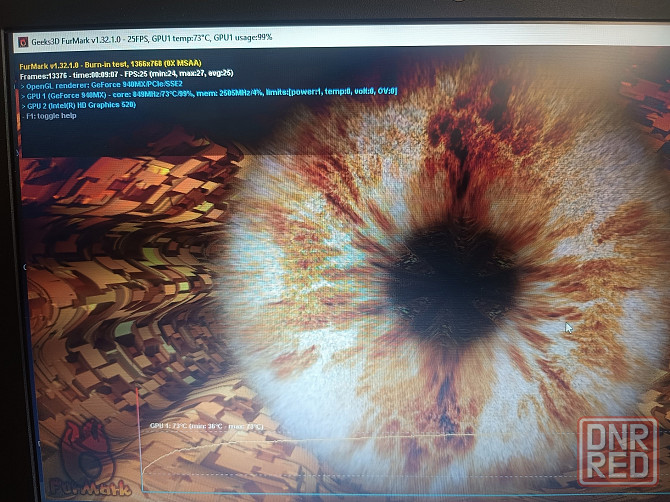The image size is (670, 502).
Task: Click the FurMark icon in the title bar
Action: pos(22,40)
